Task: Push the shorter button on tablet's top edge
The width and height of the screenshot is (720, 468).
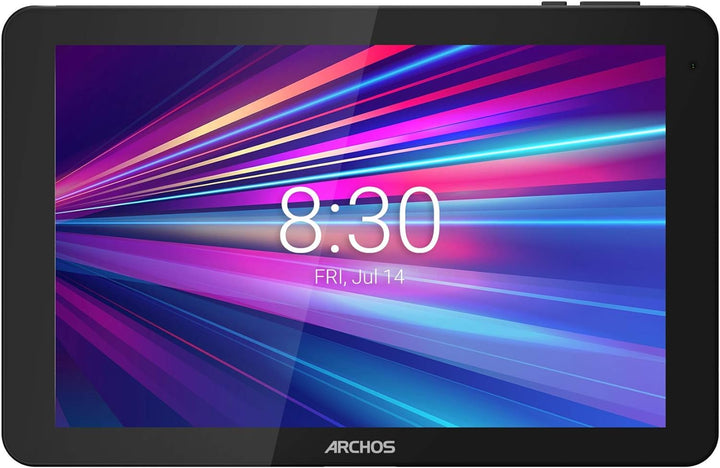Action: point(554,4)
